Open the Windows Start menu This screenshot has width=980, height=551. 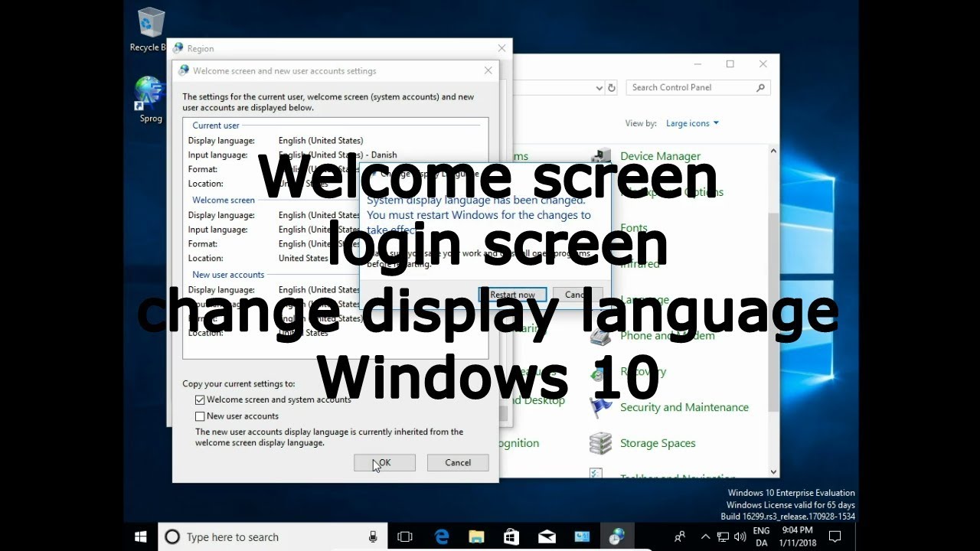[x=141, y=536]
